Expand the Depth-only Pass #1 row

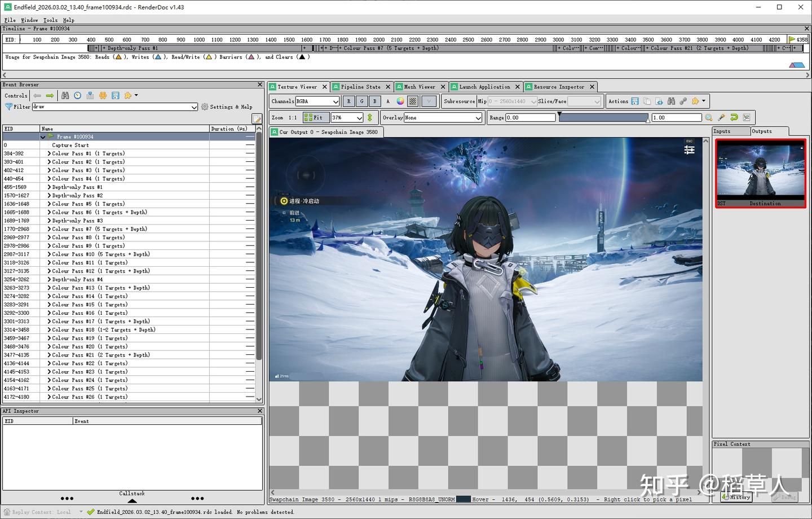click(49, 187)
